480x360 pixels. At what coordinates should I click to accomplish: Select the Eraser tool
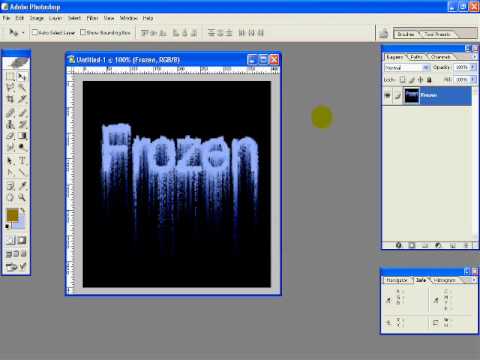pos(10,136)
